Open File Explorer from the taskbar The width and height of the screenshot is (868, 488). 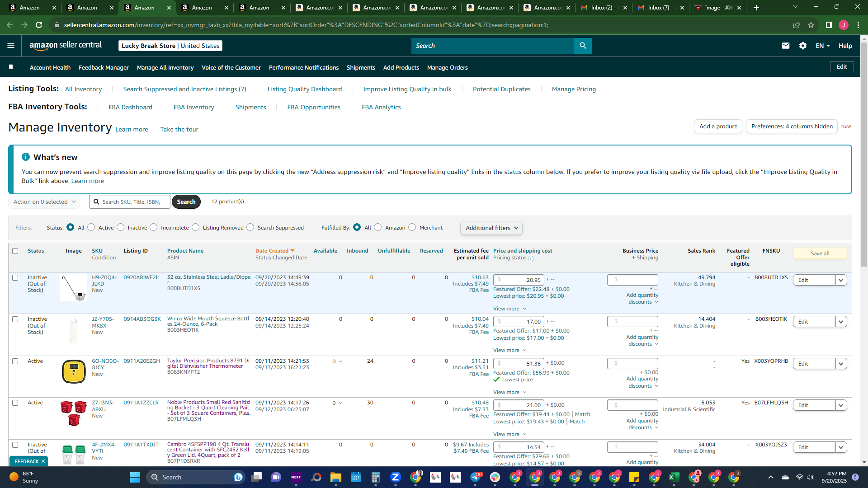coord(335,477)
